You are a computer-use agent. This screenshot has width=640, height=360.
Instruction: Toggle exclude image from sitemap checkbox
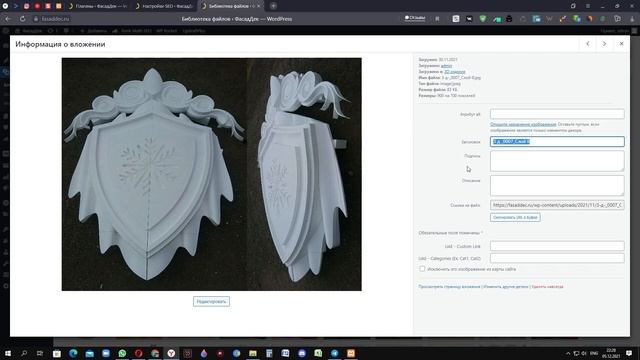point(422,269)
